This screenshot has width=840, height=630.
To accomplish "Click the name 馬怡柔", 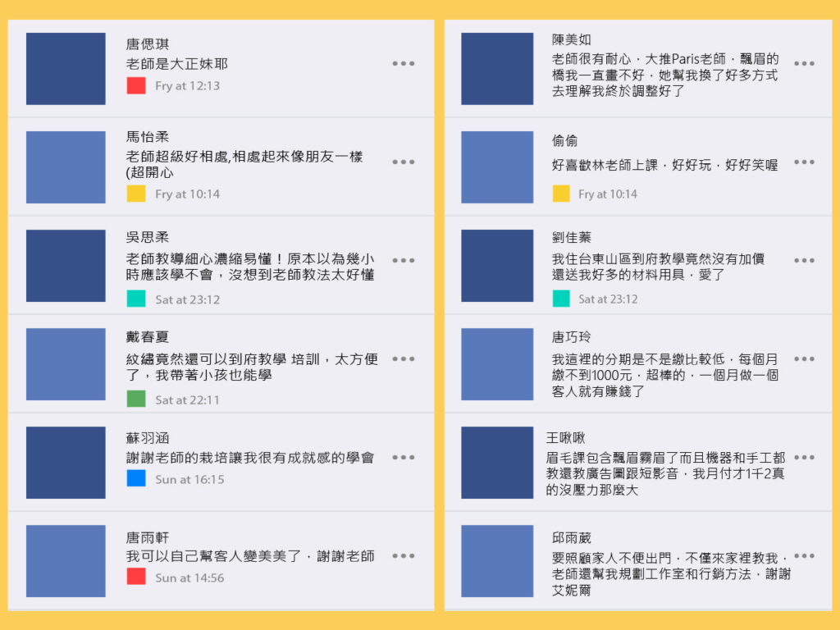I will (x=148, y=137).
